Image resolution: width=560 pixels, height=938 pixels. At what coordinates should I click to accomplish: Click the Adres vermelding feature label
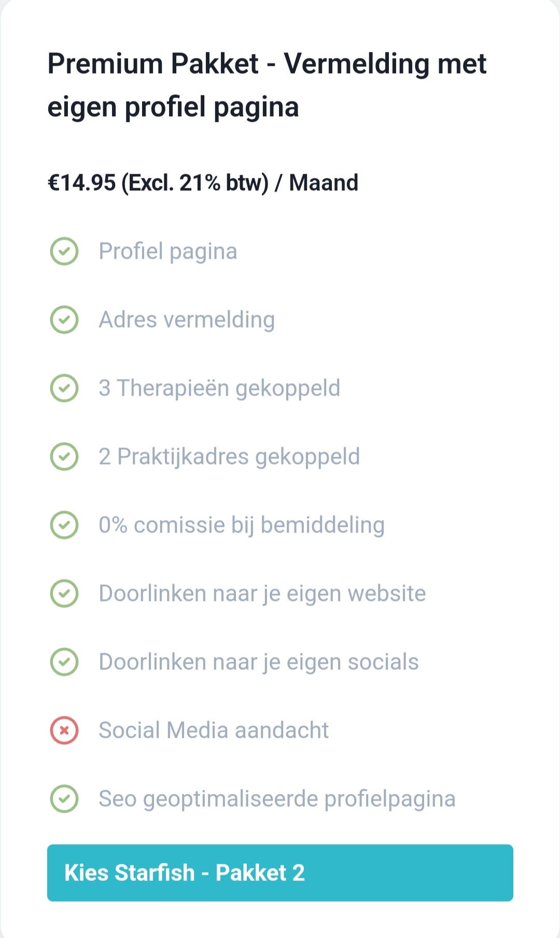click(x=187, y=320)
